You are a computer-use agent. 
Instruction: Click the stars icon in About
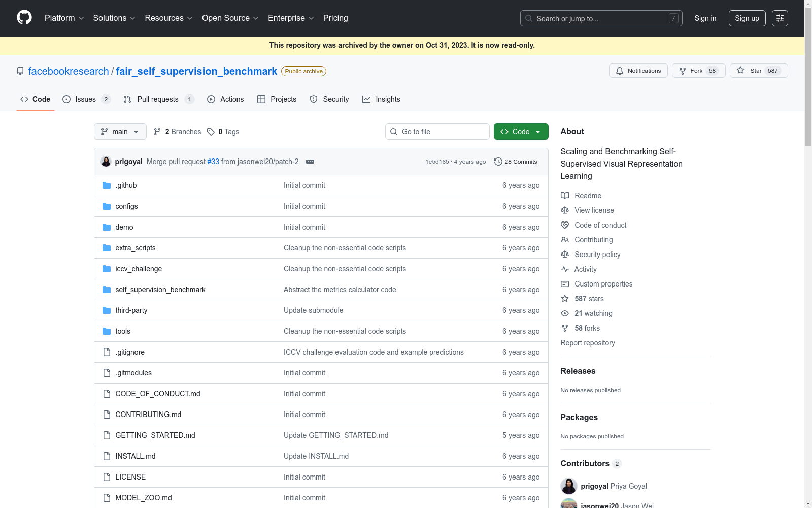[x=565, y=299]
